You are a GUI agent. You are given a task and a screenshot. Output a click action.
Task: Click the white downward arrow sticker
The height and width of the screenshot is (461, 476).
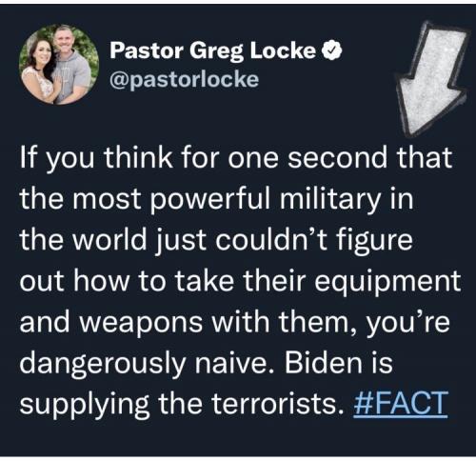[431, 79]
